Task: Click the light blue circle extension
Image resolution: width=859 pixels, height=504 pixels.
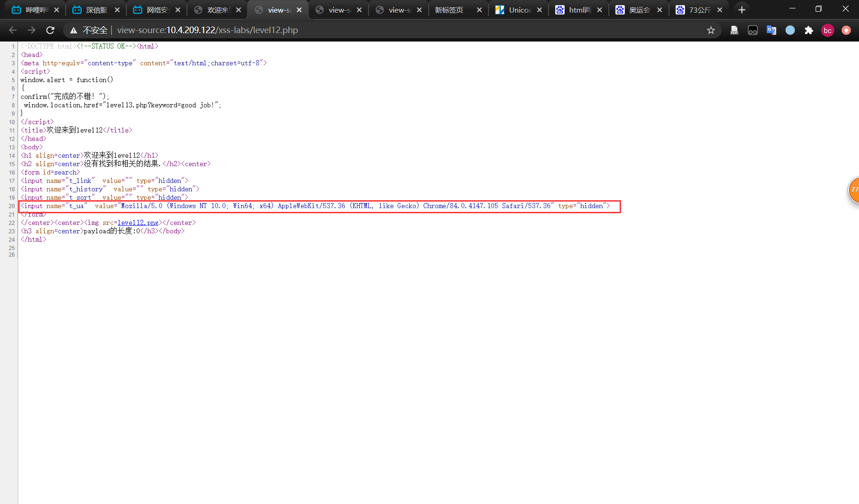Action: pyautogui.click(x=790, y=30)
